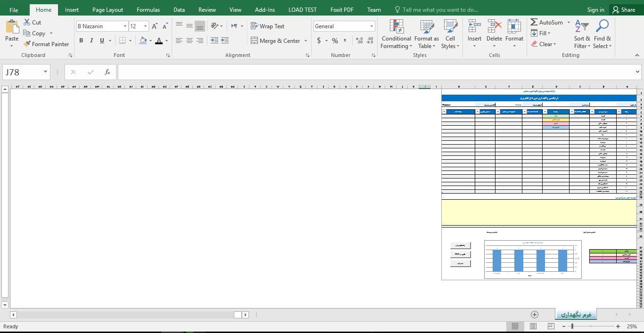This screenshot has height=333, width=644.
Task: Apply Percent style
Action: coord(335,41)
